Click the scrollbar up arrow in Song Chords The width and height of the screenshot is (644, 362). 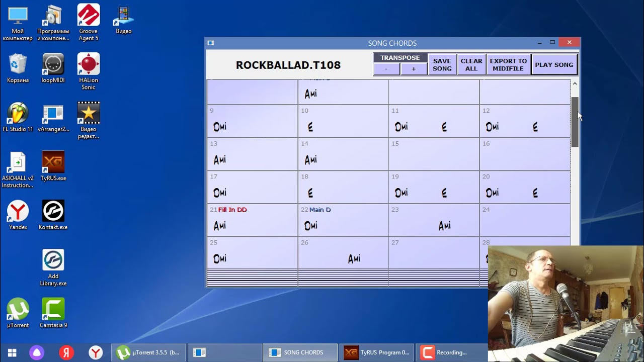(575, 83)
